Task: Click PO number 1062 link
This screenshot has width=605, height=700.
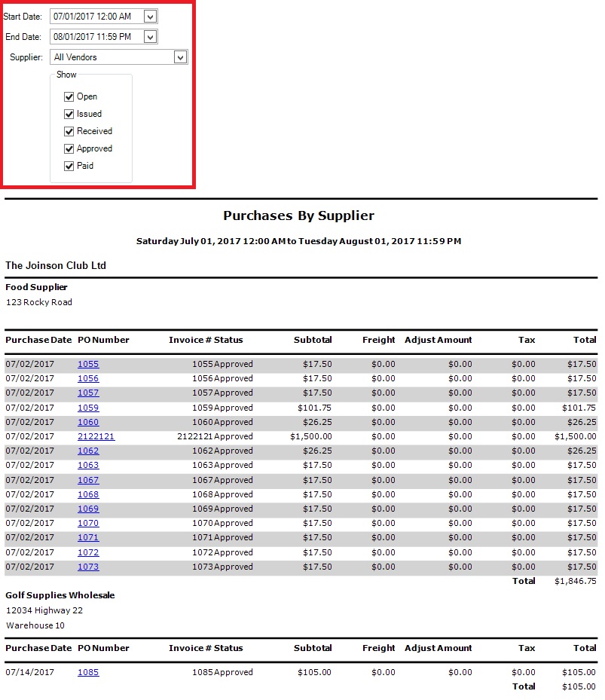Action: (88, 451)
